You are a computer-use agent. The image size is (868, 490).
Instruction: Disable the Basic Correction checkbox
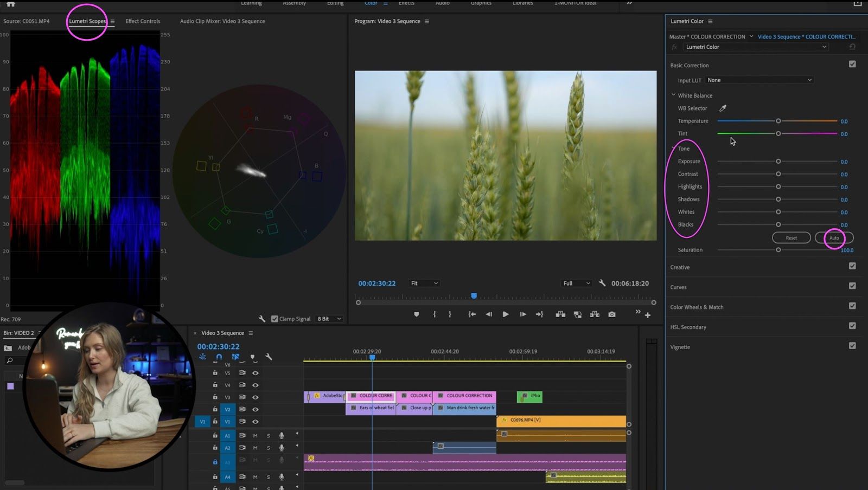(x=852, y=64)
